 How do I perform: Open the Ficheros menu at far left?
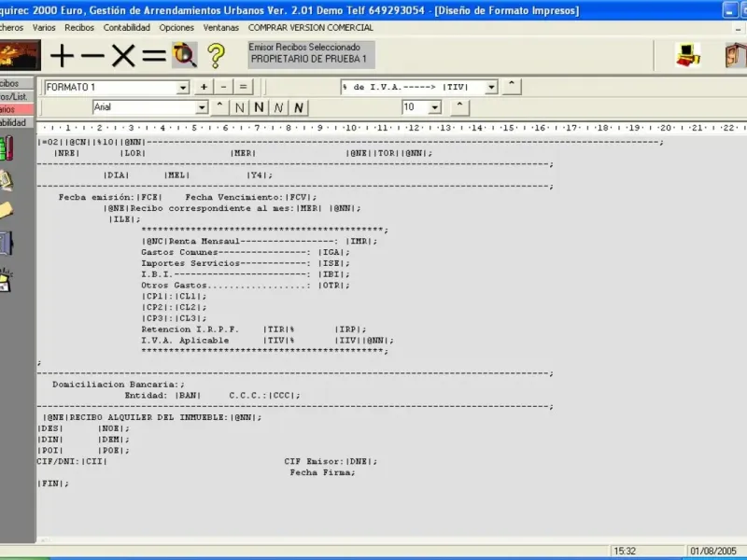(11, 28)
